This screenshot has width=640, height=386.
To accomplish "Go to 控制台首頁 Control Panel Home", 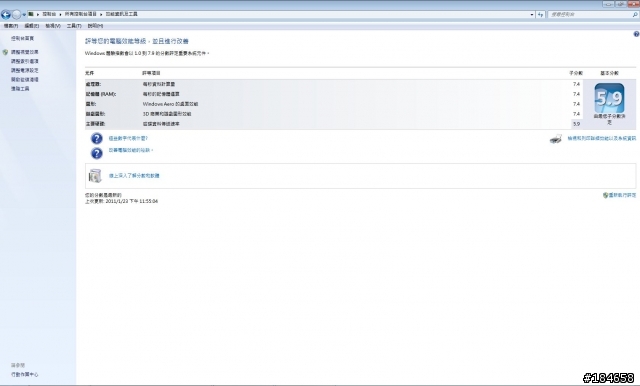I will tap(22, 38).
